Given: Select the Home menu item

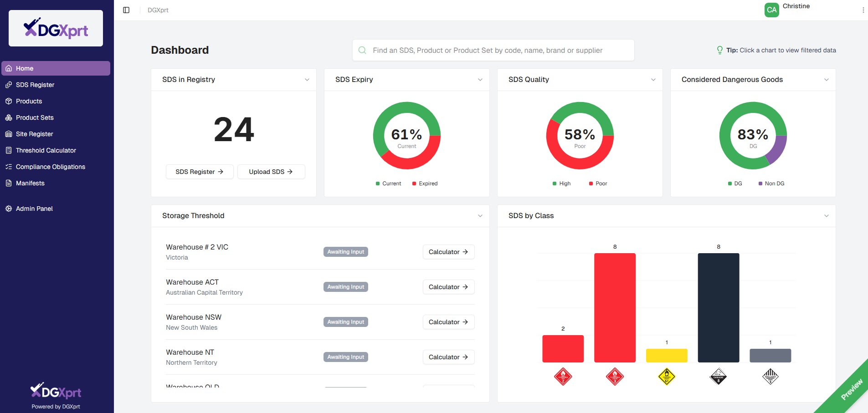Looking at the screenshot, I should click(24, 68).
